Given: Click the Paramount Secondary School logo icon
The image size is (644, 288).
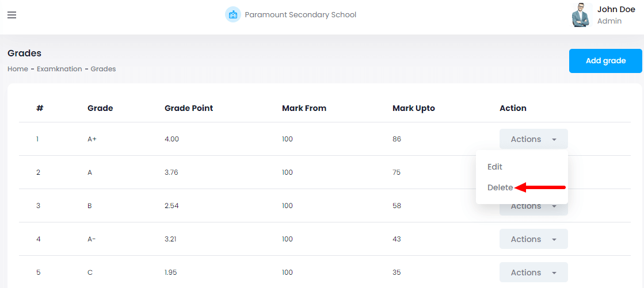Looking at the screenshot, I should coord(233,15).
